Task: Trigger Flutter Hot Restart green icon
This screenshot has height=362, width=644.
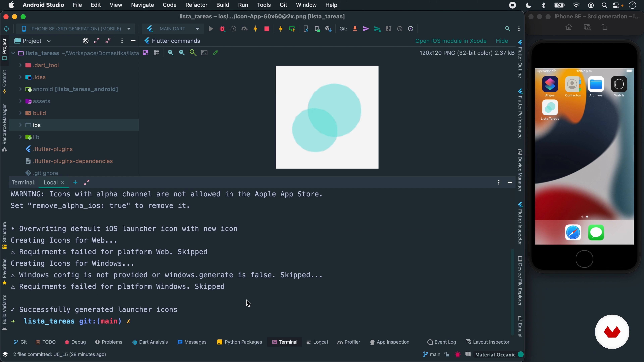Action: (292, 29)
